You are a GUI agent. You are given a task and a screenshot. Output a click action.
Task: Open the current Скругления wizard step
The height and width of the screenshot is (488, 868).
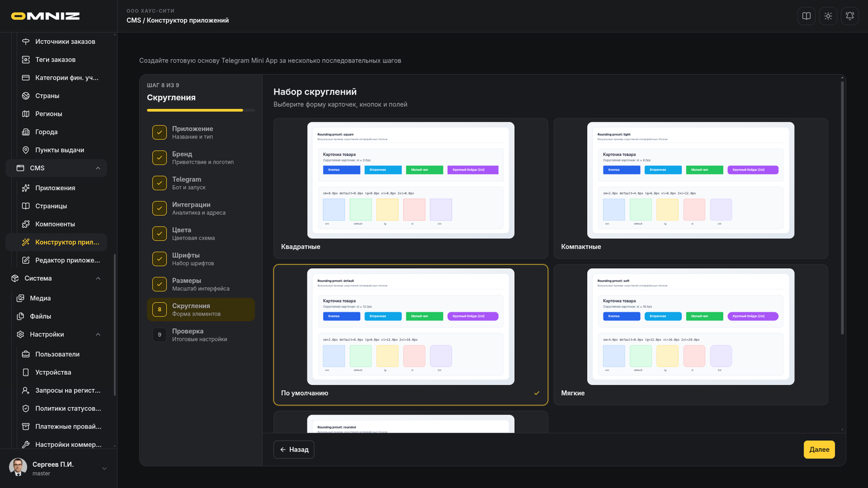click(201, 310)
